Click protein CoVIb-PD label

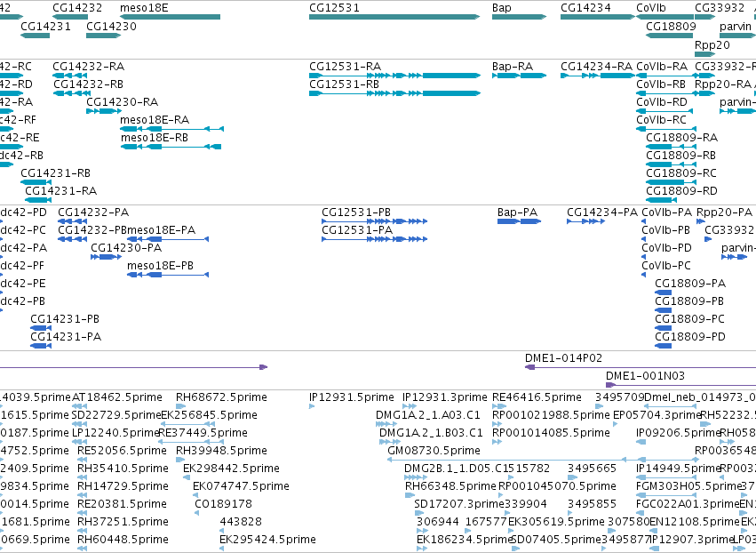click(667, 248)
